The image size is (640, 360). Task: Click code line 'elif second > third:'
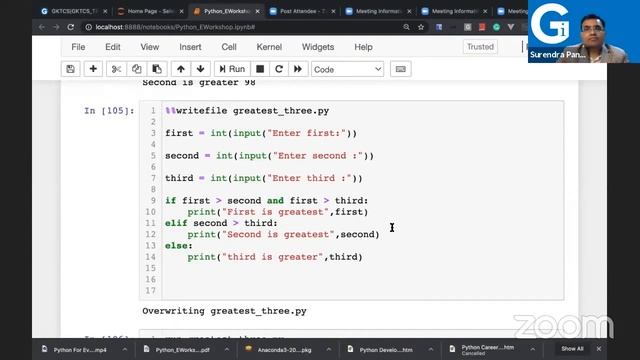click(x=221, y=223)
